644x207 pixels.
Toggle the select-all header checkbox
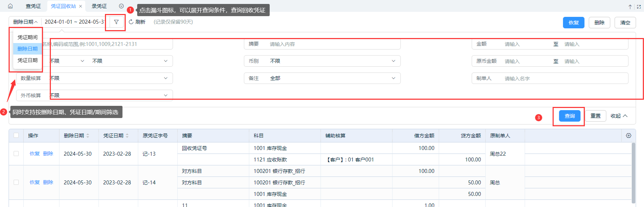[16, 135]
